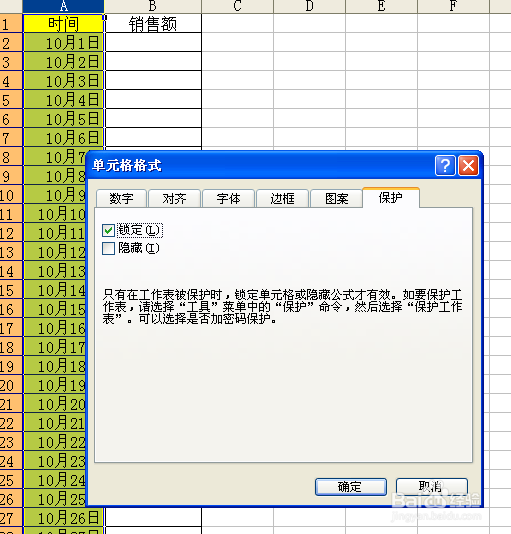Confirm with the 确定 button
The width and height of the screenshot is (511, 534).
point(351,487)
